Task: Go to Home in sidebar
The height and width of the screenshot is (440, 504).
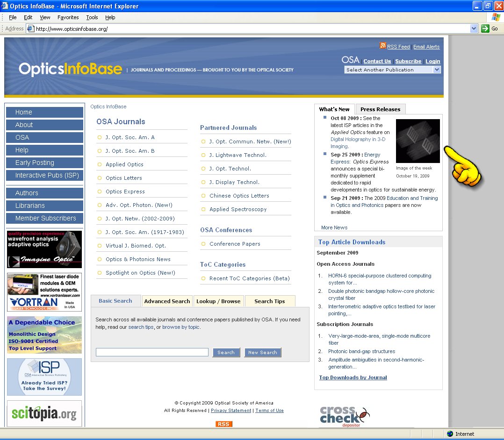Action: click(45, 112)
